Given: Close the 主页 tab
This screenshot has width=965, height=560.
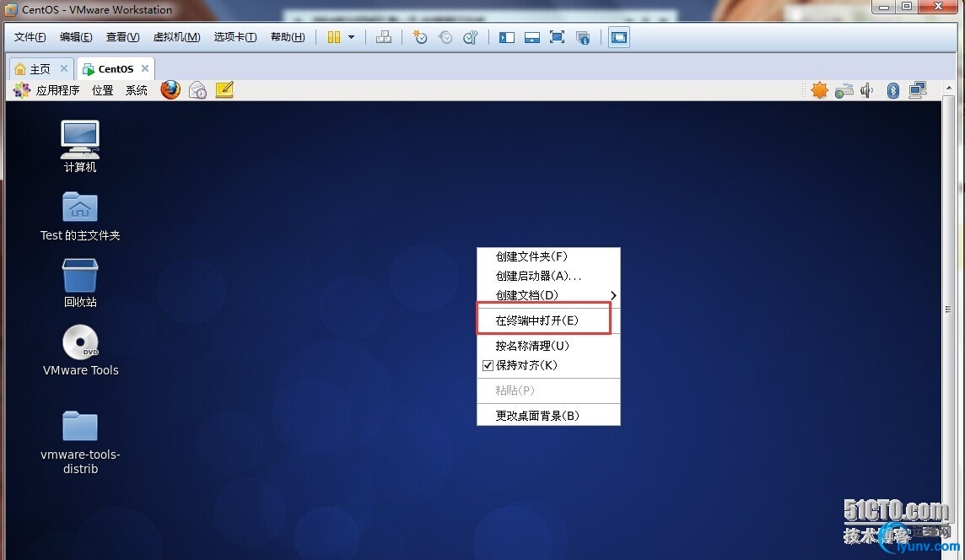Looking at the screenshot, I should pyautogui.click(x=63, y=68).
